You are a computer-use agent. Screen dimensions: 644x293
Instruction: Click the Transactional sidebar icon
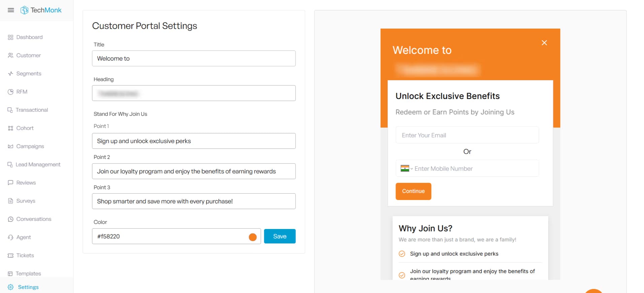pyautogui.click(x=10, y=110)
